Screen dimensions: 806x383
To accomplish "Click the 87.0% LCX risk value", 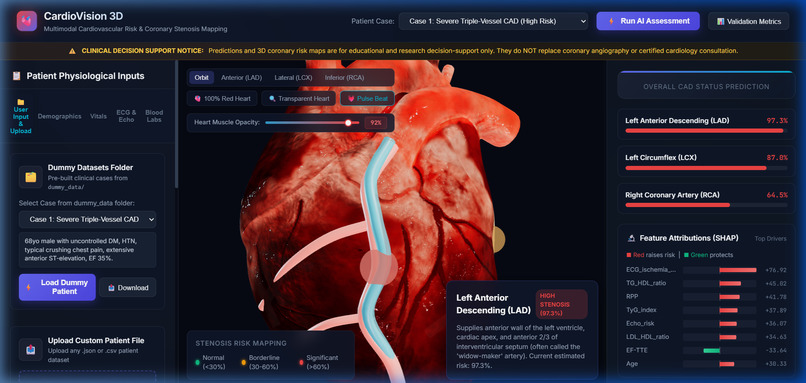I will click(x=777, y=157).
